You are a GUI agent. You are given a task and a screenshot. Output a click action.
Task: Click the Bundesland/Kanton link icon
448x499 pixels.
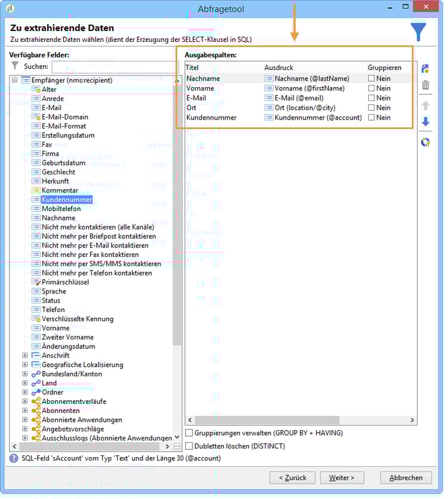click(36, 374)
